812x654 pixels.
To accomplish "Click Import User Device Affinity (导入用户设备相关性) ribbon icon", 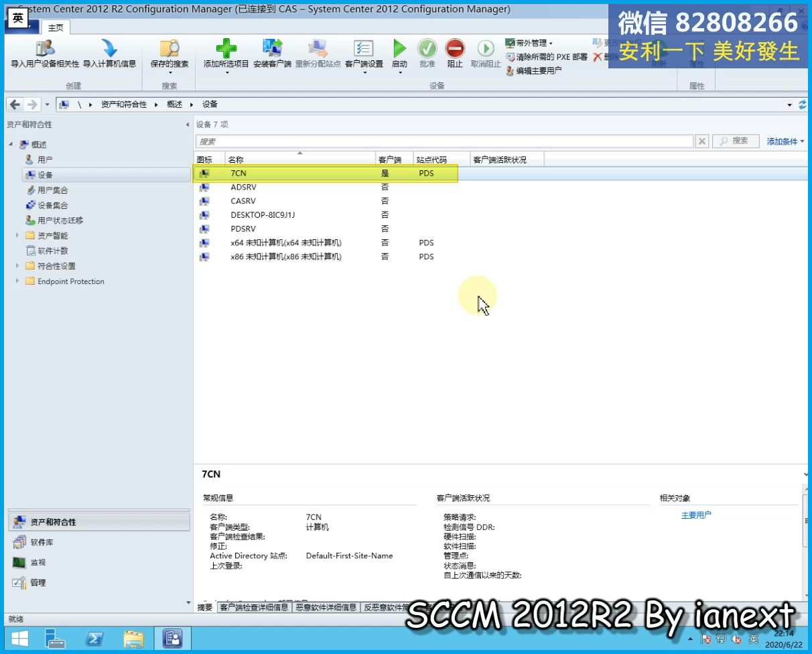I will [45, 54].
